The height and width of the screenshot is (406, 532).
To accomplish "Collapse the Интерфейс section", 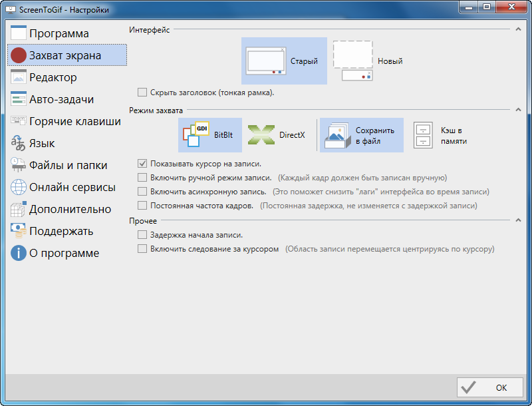I will pos(518,29).
